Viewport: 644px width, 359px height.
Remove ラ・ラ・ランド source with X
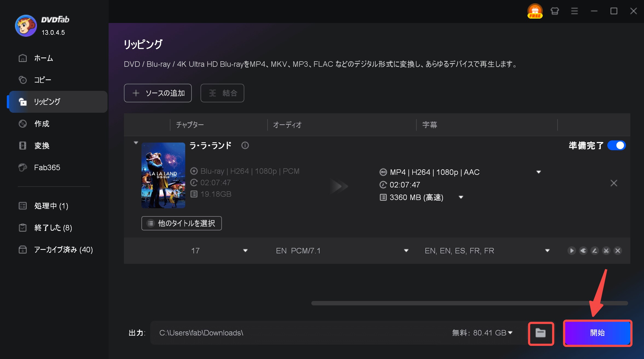pyautogui.click(x=614, y=183)
